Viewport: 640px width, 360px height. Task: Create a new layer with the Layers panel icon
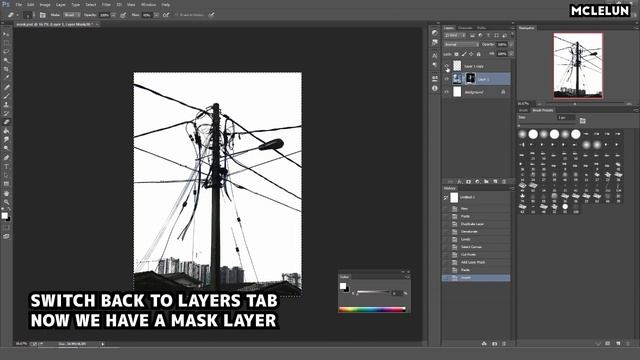496,181
